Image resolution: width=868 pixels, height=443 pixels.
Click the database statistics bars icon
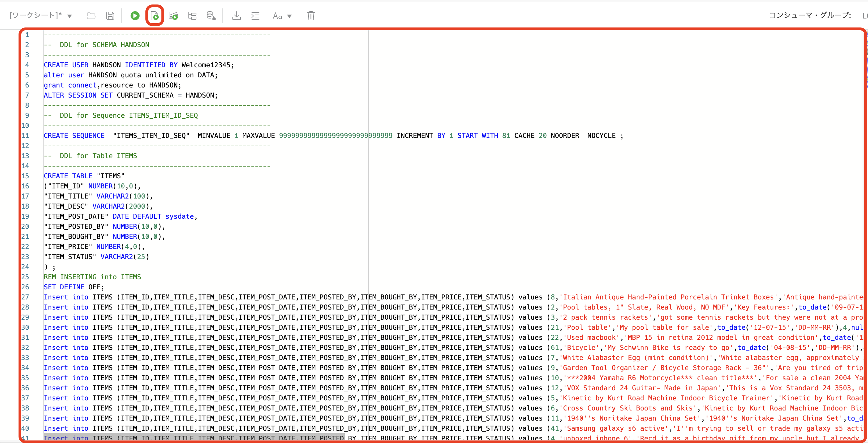211,15
